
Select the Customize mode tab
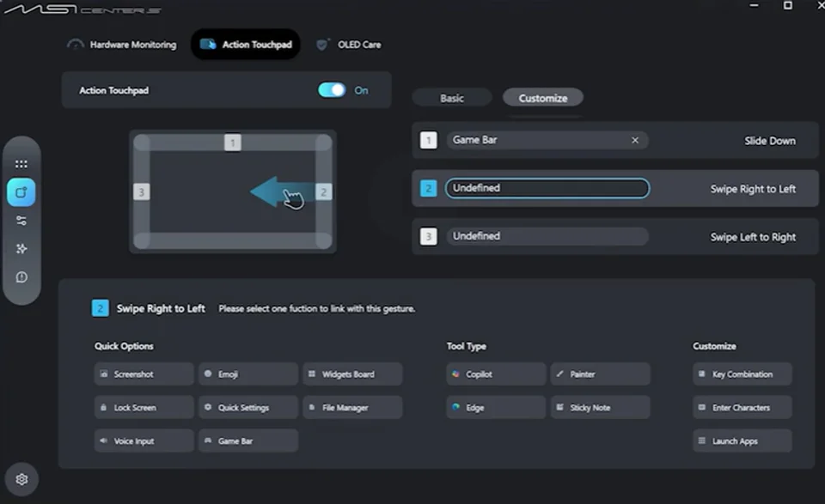[x=543, y=98]
